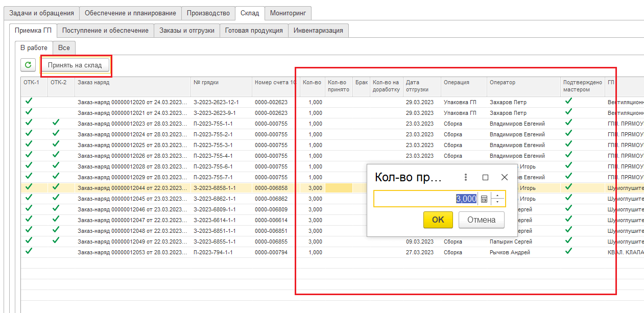Image resolution: width=644 pixels, height=313 pixels.
Task: Close the Кол-во dialog with X
Action: (x=505, y=177)
